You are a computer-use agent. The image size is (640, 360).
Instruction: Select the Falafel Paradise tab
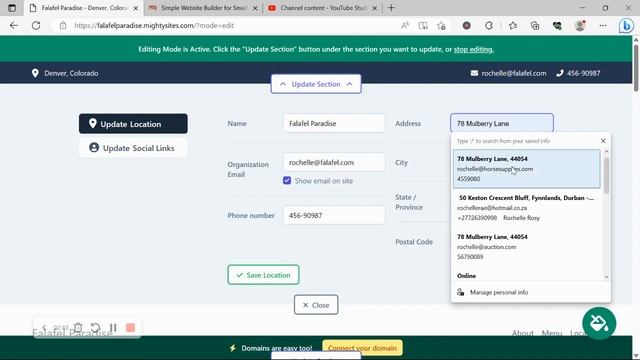pos(84,8)
